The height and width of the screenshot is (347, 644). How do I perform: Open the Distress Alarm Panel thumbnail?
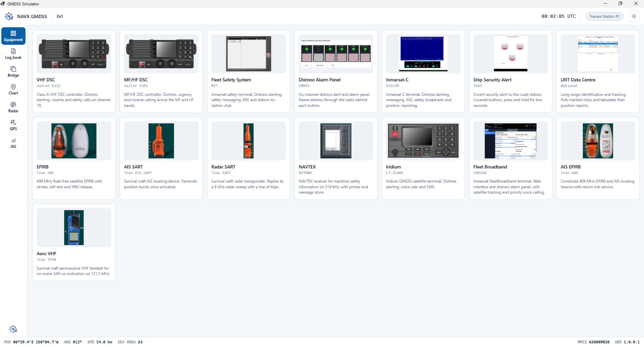click(x=336, y=54)
